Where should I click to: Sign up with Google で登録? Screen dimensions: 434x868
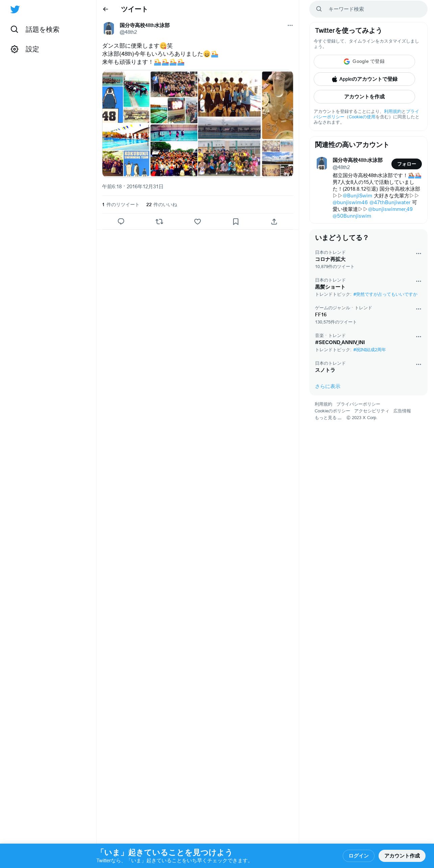click(x=364, y=62)
